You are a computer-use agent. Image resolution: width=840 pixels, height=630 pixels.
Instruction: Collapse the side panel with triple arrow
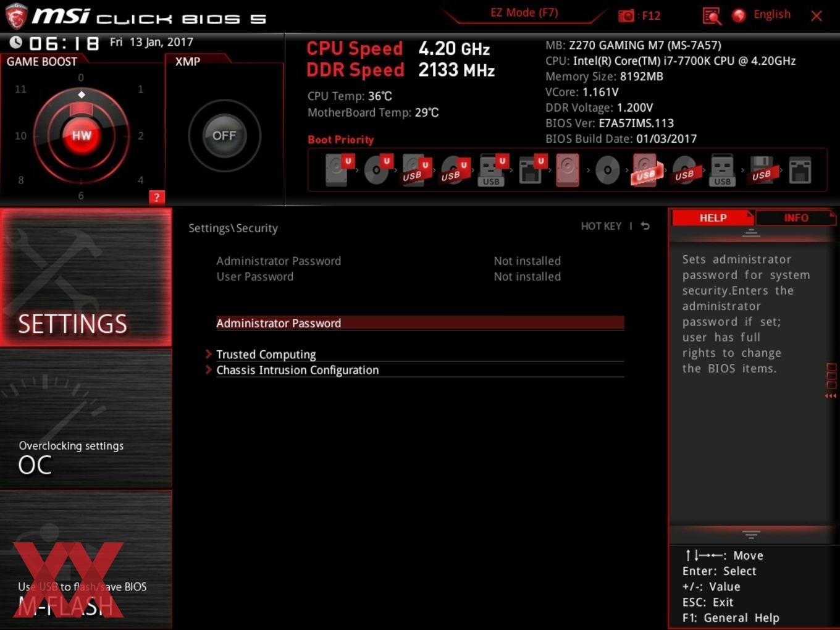click(x=831, y=396)
